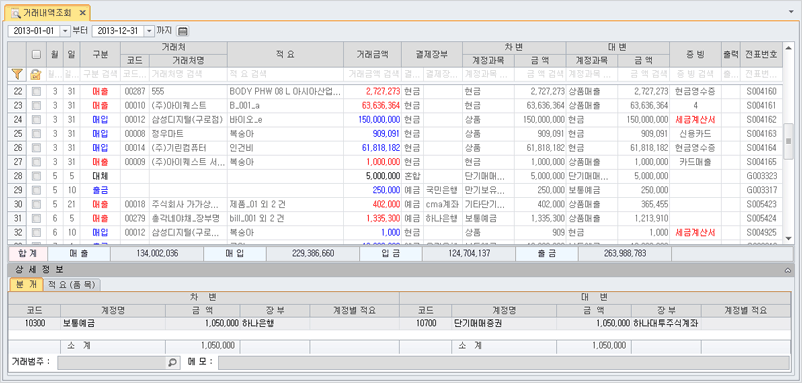This screenshot has height=383, width=802.
Task: Check the checkbox for row 28
Action: click(x=35, y=176)
